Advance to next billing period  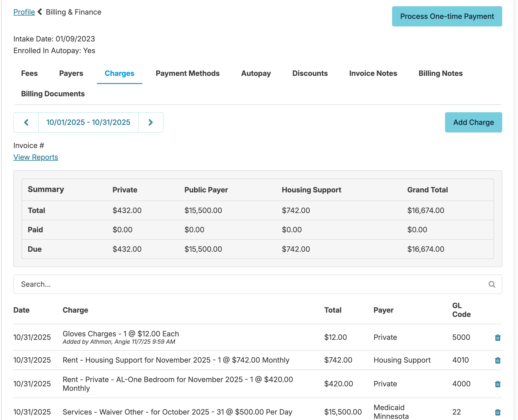[x=150, y=122]
